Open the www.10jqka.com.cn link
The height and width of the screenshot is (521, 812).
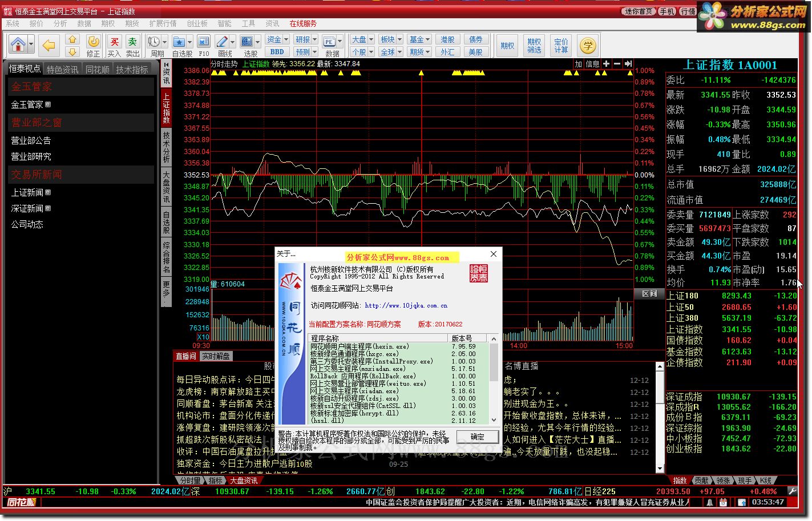[x=406, y=305]
